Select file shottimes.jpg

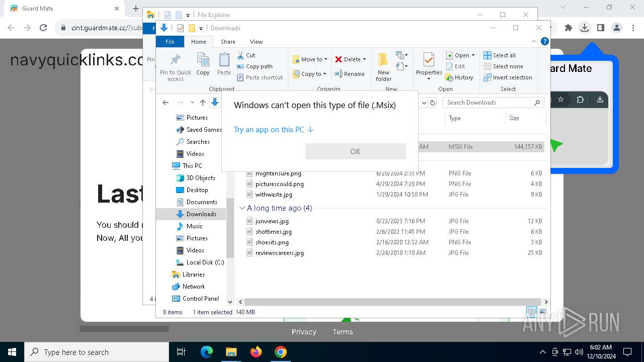(x=273, y=232)
